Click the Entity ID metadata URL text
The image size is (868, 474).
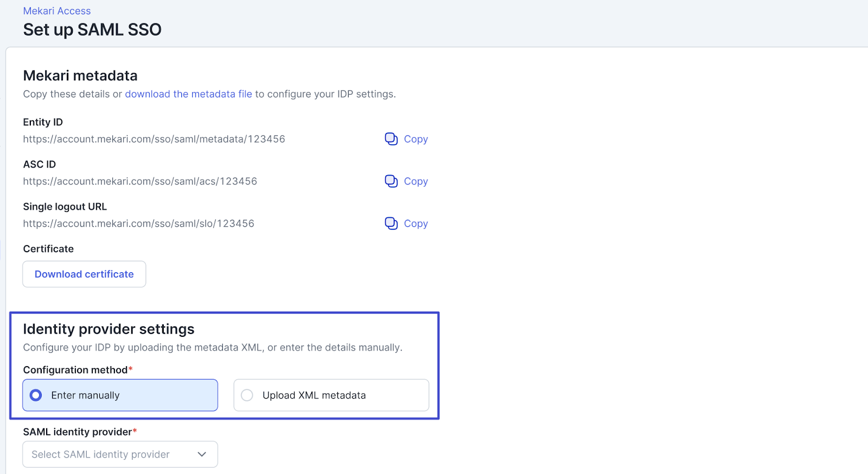click(x=154, y=139)
